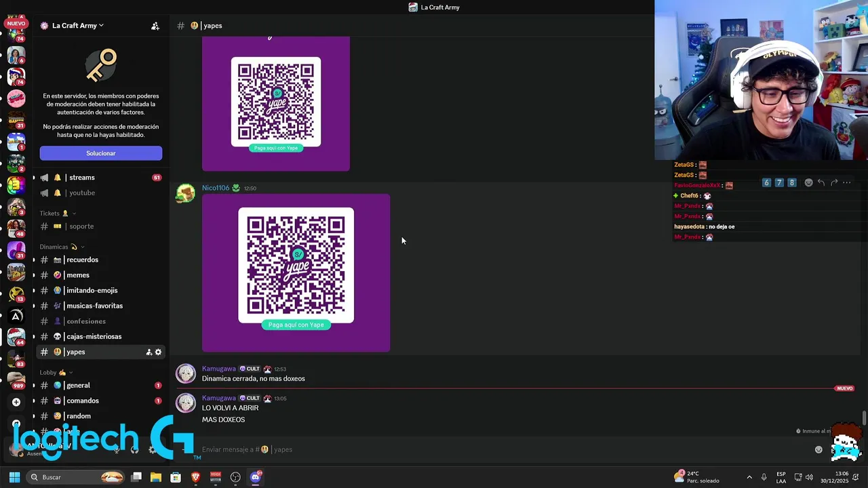The width and height of the screenshot is (868, 488).
Task: Open the golden mockingjay server icon with 13 badge
Action: click(16, 293)
